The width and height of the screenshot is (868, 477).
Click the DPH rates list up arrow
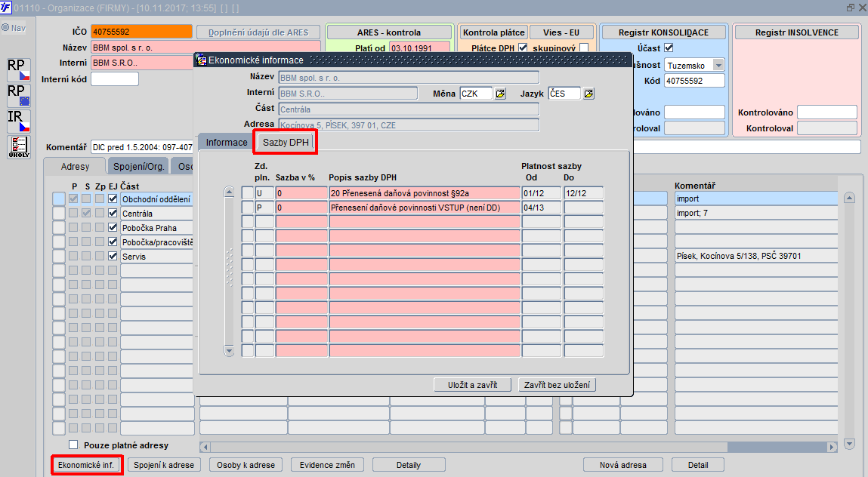(229, 192)
